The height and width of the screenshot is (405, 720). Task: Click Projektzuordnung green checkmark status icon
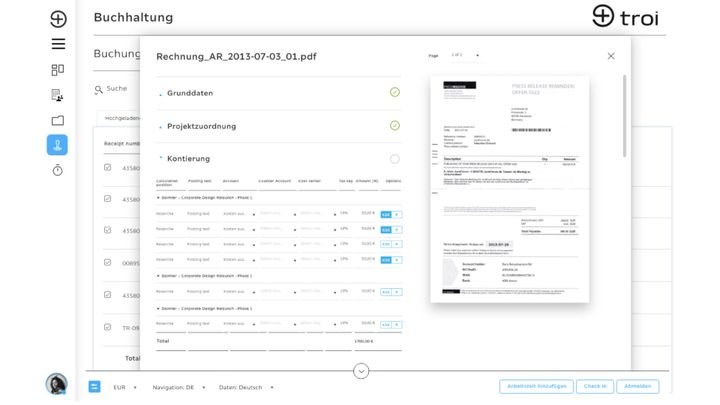coord(394,125)
